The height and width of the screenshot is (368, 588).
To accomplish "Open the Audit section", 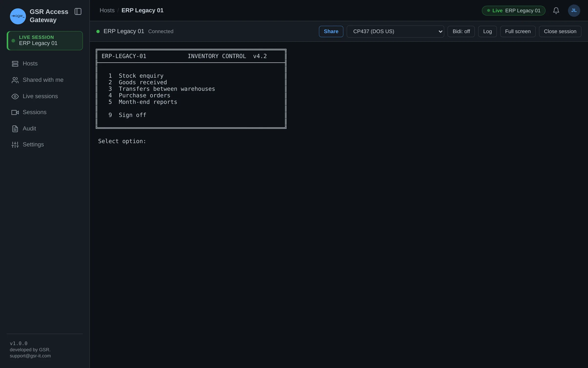I will coord(45,129).
